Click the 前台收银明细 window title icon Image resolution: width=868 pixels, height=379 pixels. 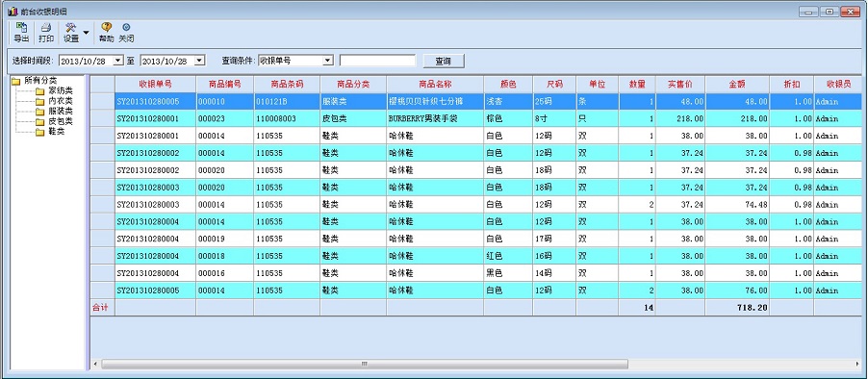pos(13,12)
